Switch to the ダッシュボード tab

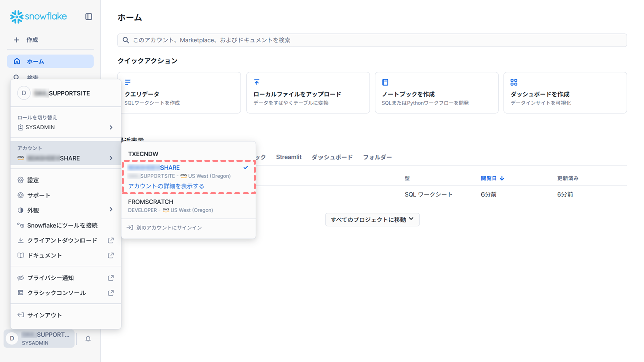332,157
